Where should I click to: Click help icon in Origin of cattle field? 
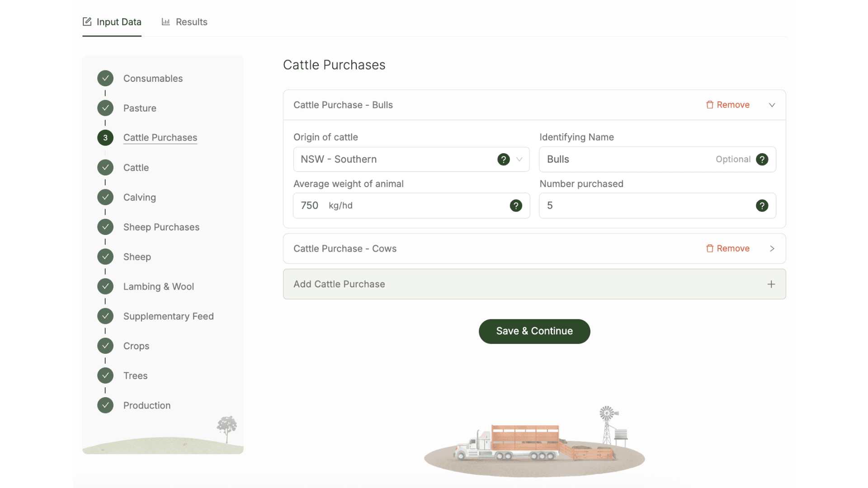pos(503,159)
